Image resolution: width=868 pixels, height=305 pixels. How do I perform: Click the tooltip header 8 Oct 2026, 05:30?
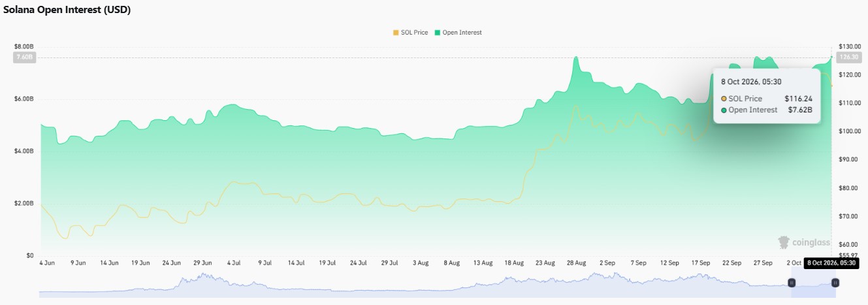click(x=752, y=82)
